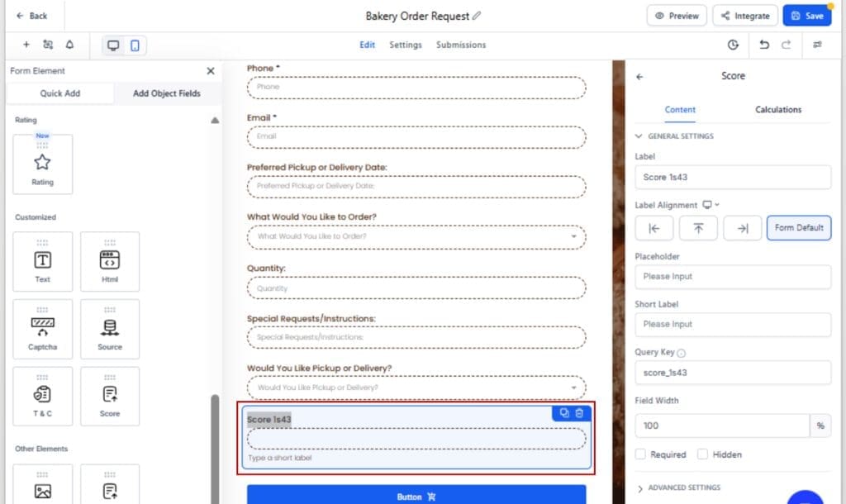Save the Bakery Order Request form
This screenshot has height=504, width=846.
click(806, 15)
